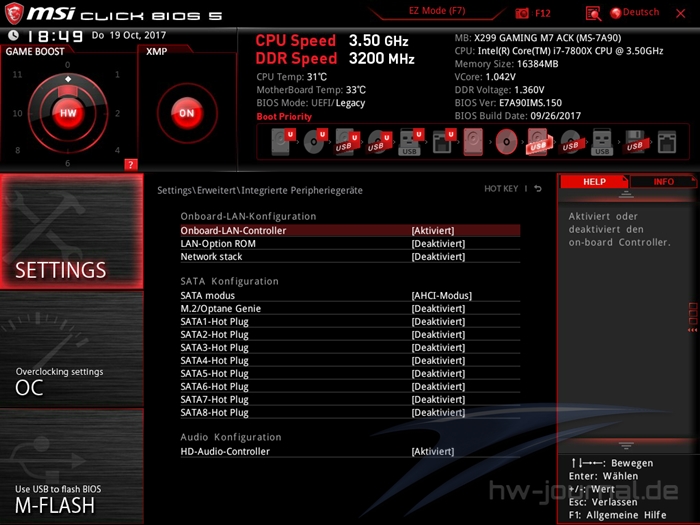Open the M-FLASH BIOS flash tile
This screenshot has width=700, height=525.
click(x=71, y=467)
